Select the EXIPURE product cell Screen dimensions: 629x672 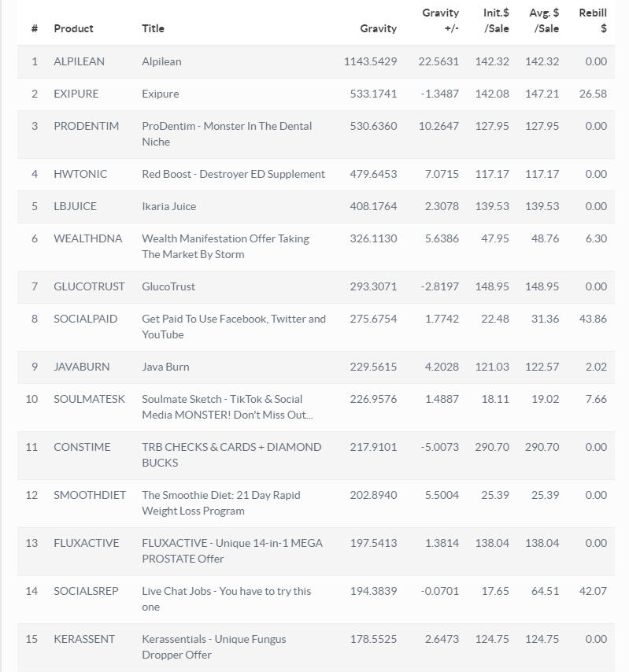click(76, 94)
